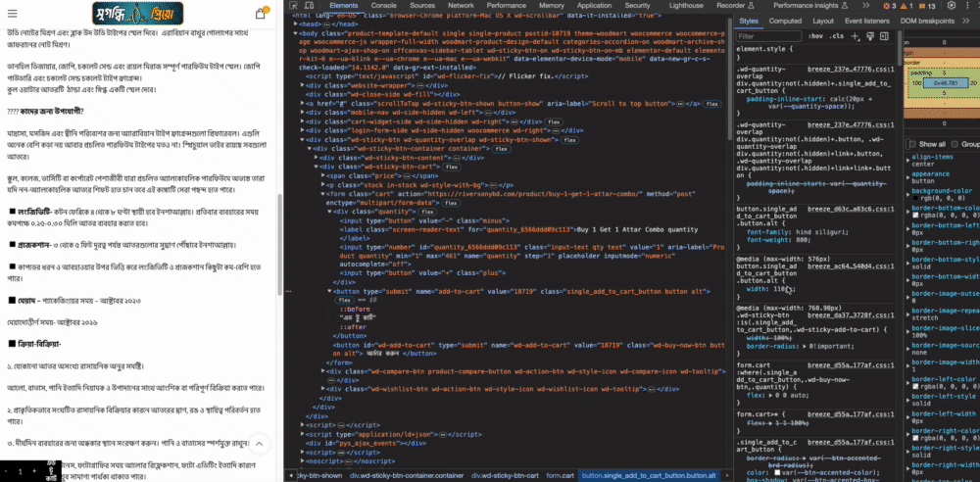Open the Performance insights tab
980x482 pixels.
810,6
